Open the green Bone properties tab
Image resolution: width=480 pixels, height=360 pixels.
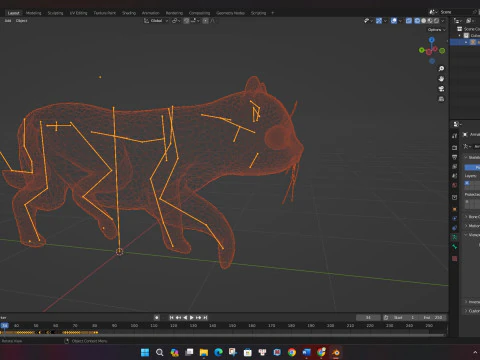[455, 247]
